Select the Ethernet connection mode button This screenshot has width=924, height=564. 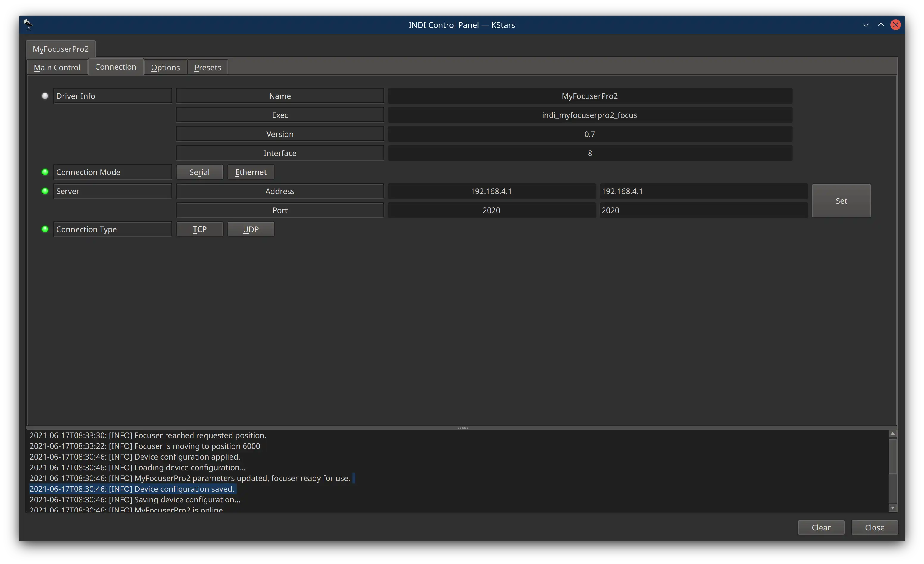click(x=251, y=172)
